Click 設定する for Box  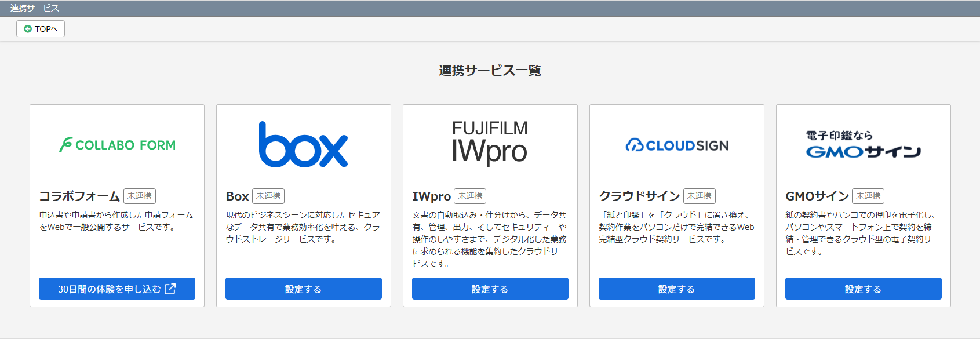(x=304, y=289)
